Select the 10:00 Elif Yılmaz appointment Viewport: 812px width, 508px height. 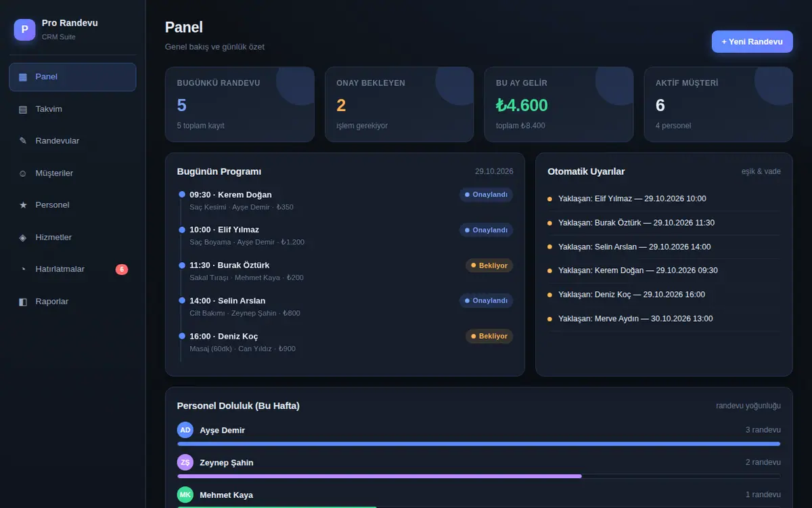[345, 236]
